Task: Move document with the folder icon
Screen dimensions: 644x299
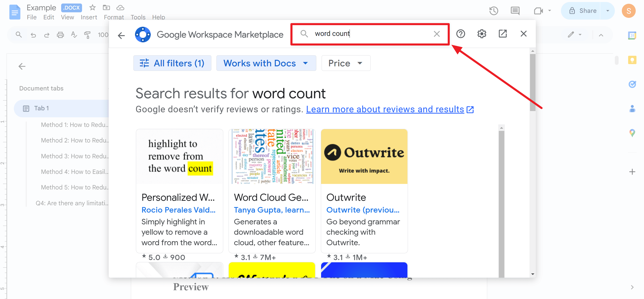Action: [x=106, y=8]
